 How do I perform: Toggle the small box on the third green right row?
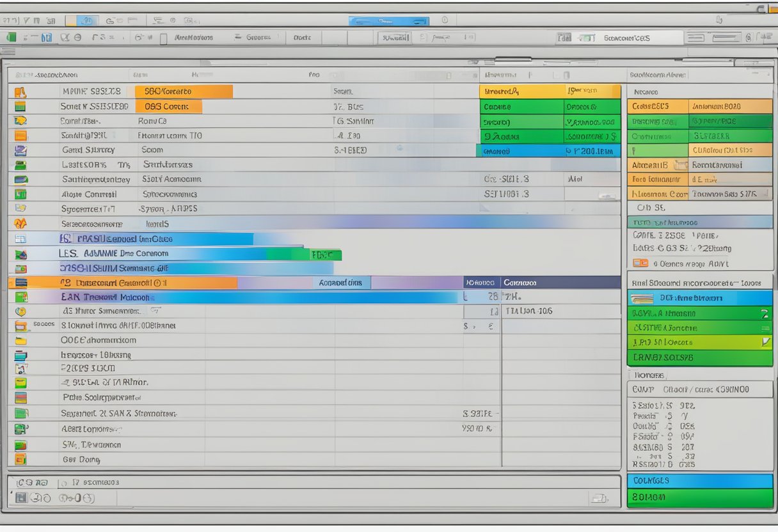click(766, 328)
